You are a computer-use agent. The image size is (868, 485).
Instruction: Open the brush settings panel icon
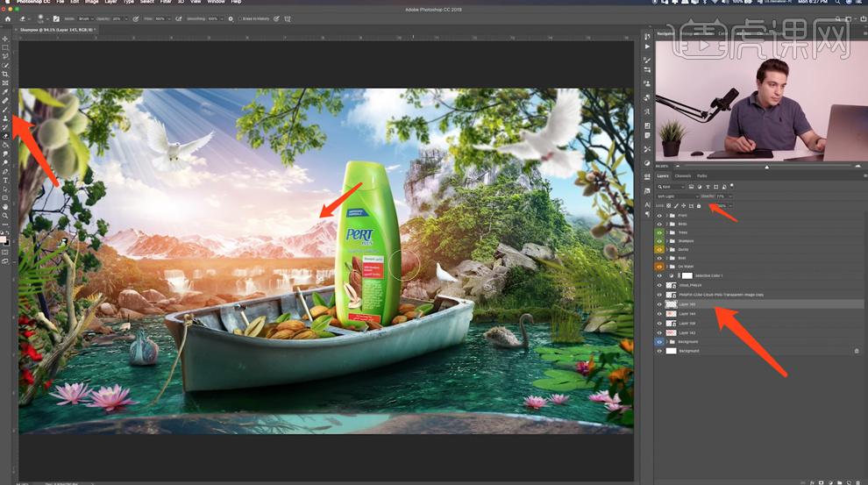[x=56, y=18]
